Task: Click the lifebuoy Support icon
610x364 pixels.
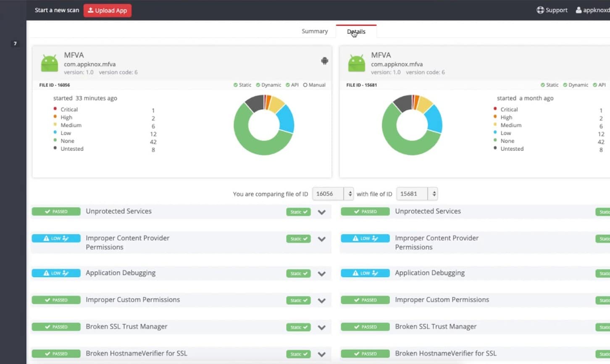Action: click(540, 10)
